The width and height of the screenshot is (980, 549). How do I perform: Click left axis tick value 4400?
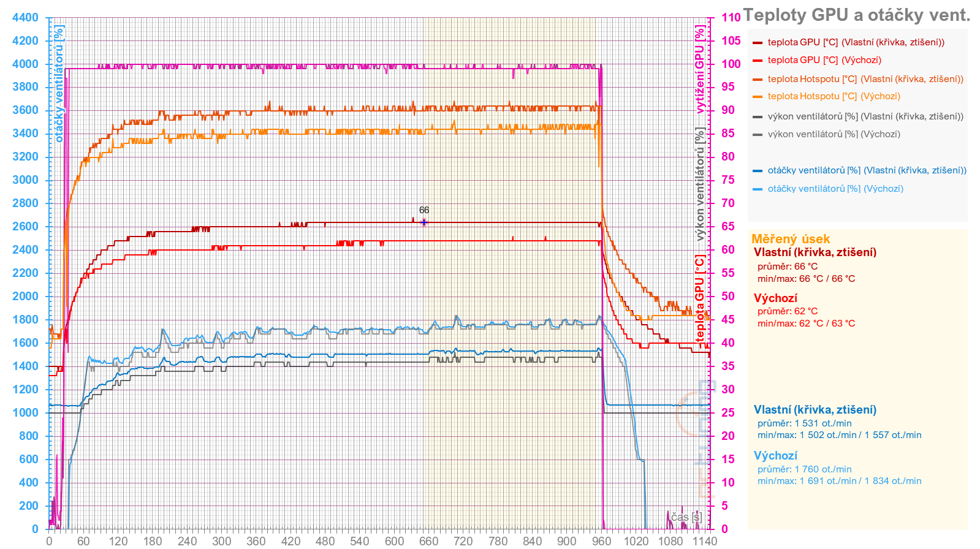tap(25, 18)
